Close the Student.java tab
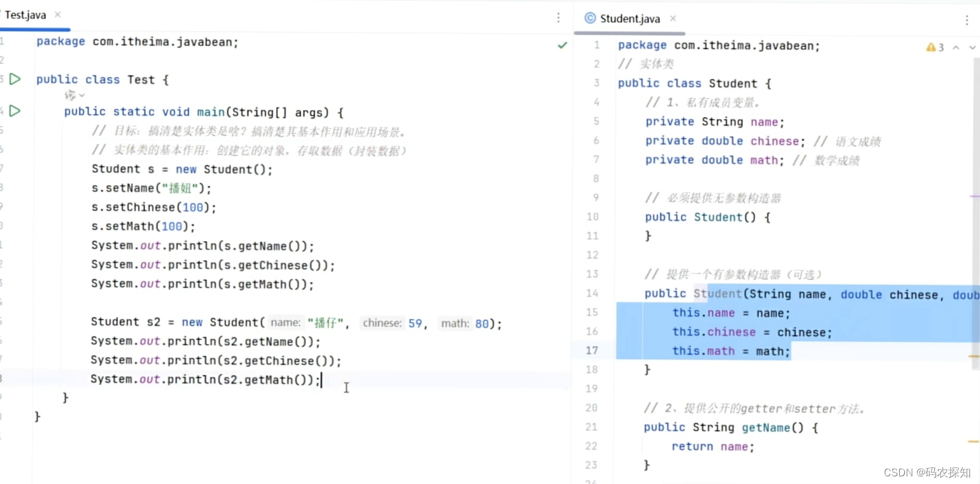The width and height of the screenshot is (980, 484). click(x=673, y=18)
